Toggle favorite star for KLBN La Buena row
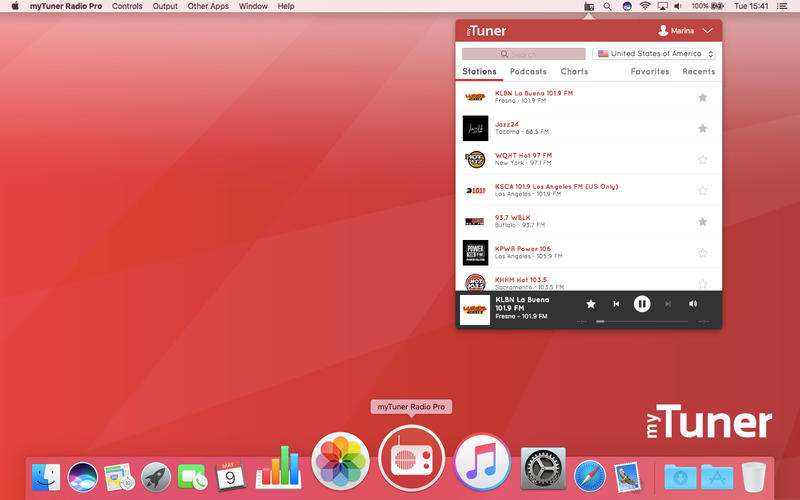The image size is (800, 500). pyautogui.click(x=703, y=97)
